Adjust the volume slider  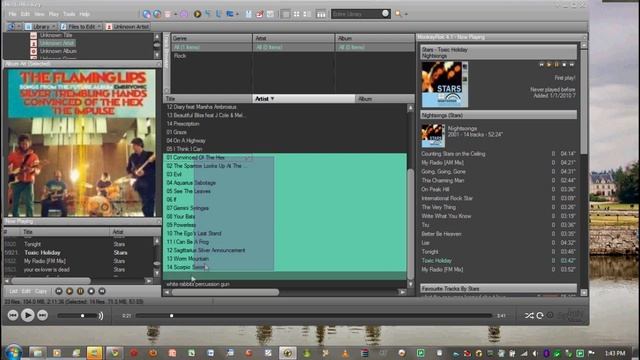tap(78, 316)
